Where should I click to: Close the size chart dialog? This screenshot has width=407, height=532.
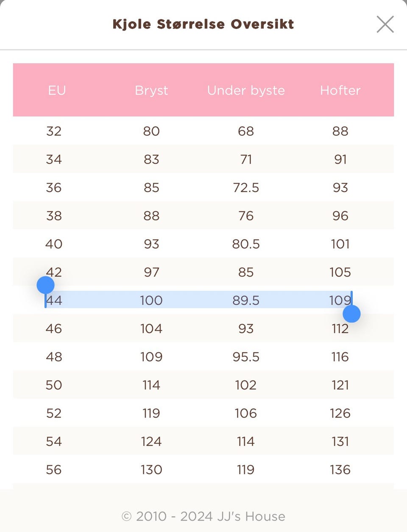(x=385, y=24)
